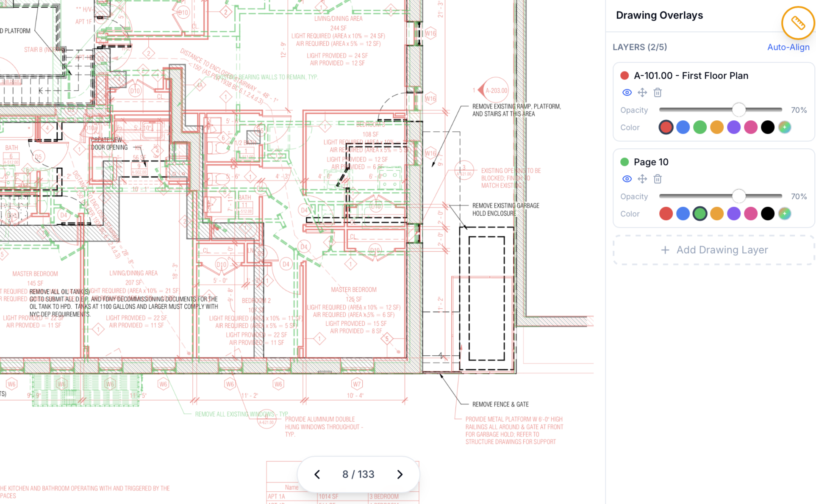Delete the A-101.00 First Floor Plan layer
The width and height of the screenshot is (816, 504).
point(658,92)
